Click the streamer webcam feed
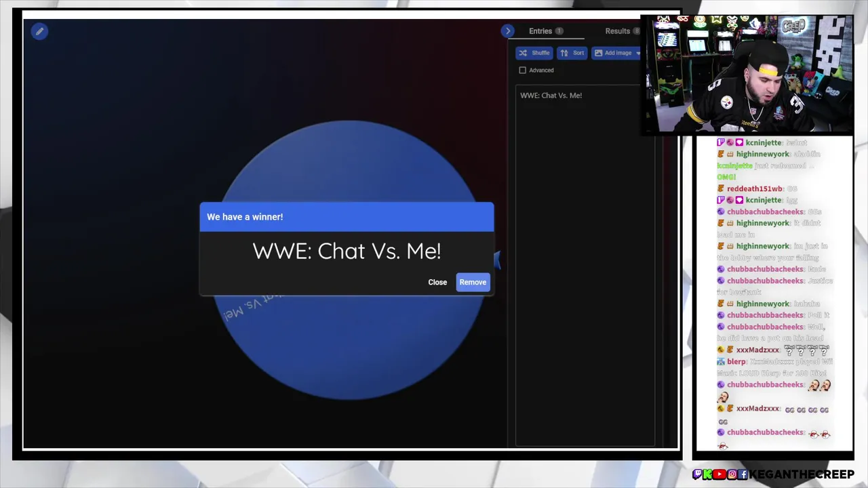 tap(747, 73)
